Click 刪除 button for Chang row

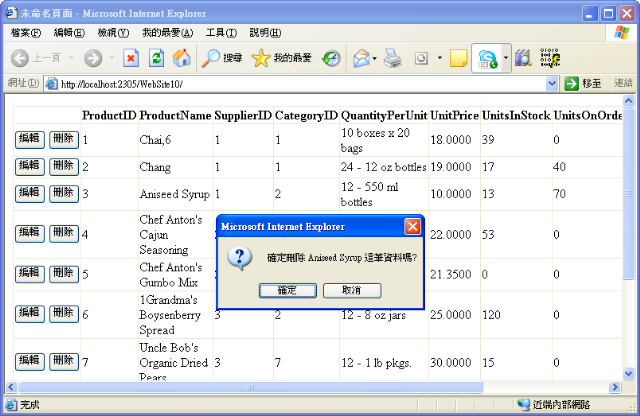64,167
